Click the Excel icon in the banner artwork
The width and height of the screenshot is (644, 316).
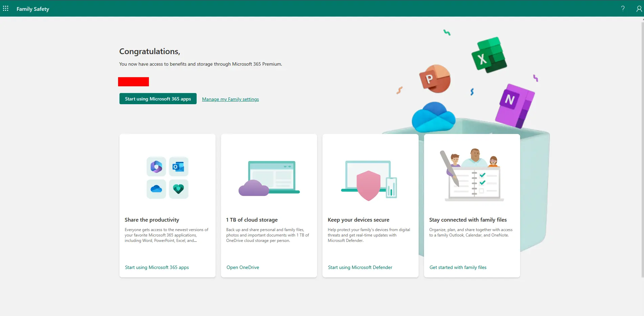click(x=489, y=55)
